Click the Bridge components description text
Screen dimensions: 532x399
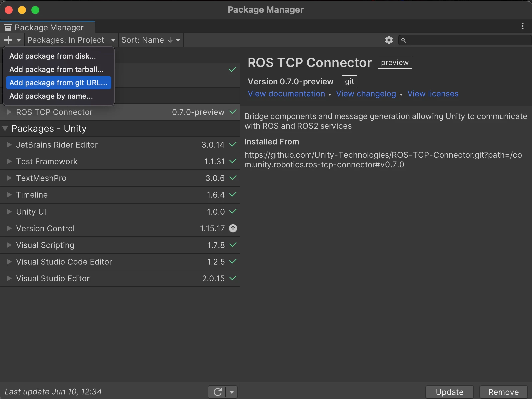point(386,121)
